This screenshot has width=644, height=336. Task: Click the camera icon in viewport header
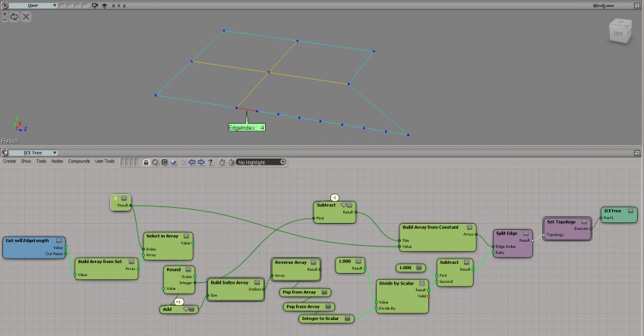coord(94,5)
